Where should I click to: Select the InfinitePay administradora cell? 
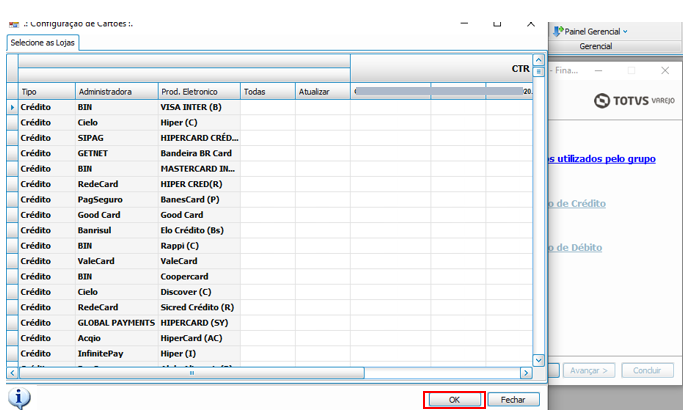click(117, 353)
